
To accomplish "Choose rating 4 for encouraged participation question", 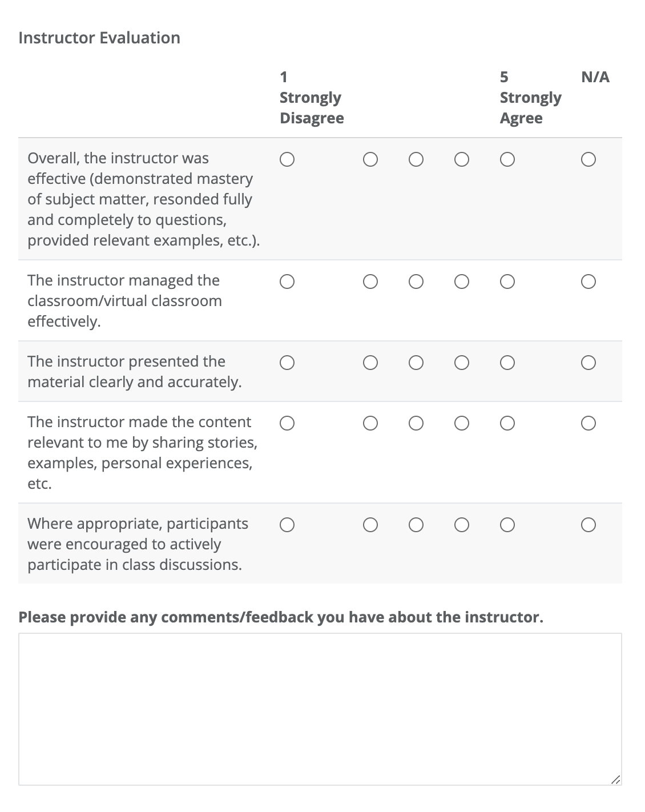I will (461, 524).
